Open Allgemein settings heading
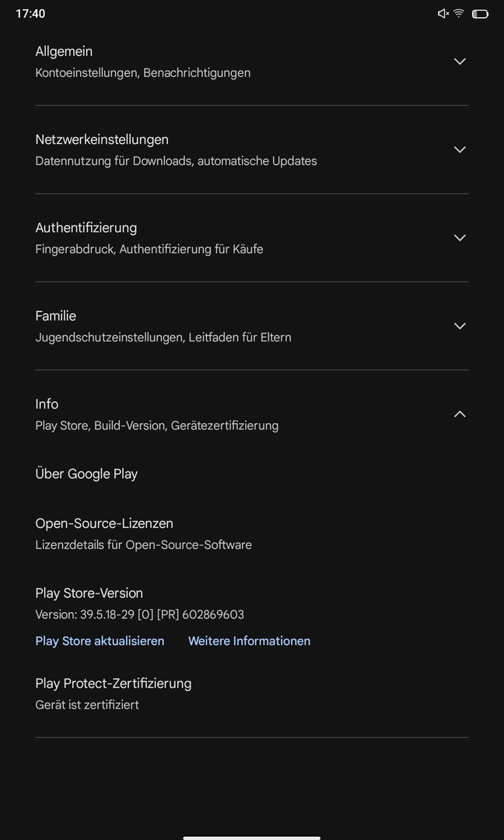Screen dimensions: 504x840 pos(64,51)
